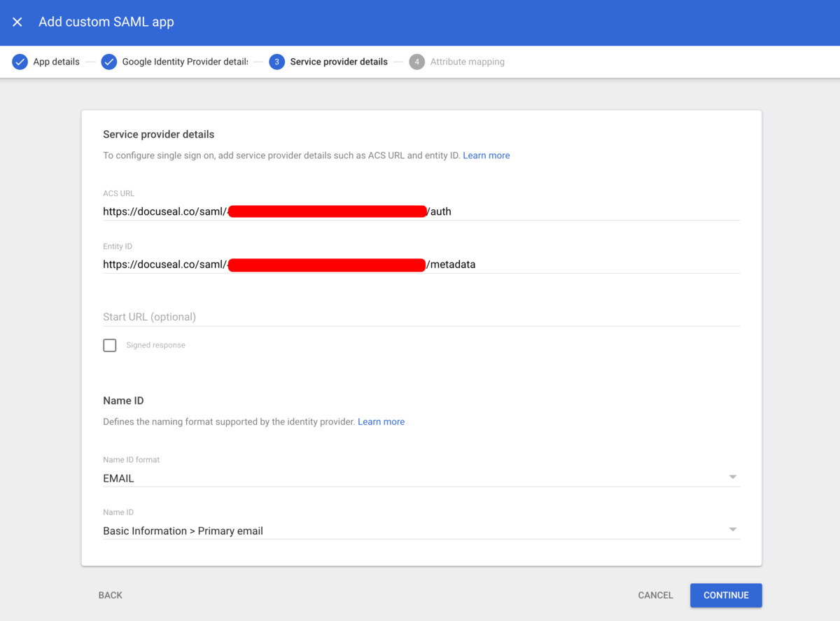Go to Google Identity Provider details step
840x621 pixels.
[x=185, y=62]
